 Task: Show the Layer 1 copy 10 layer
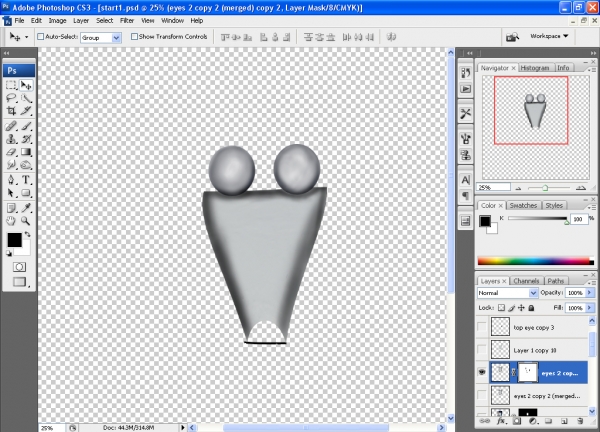[482, 350]
